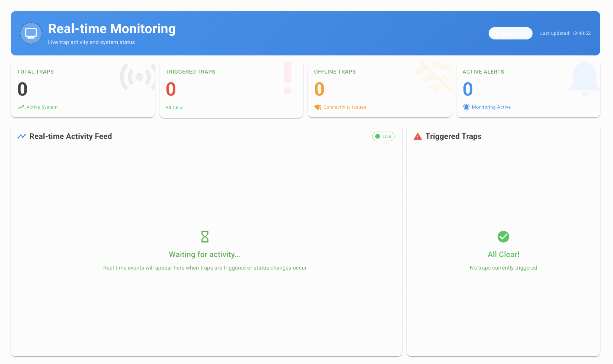Click the exclamation icon in Triggered Traps card
Viewport: 613px width, 364px height.
(x=287, y=78)
